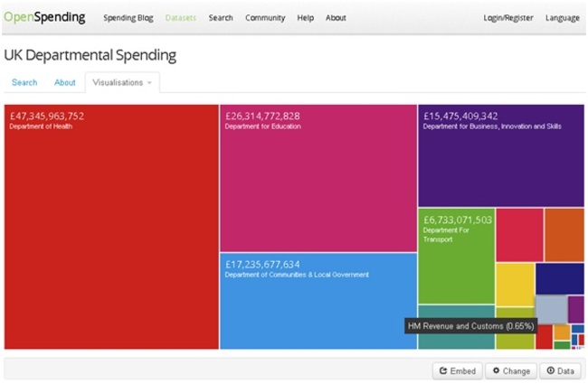Viewport: 588px width, 384px height.
Task: Select the Department for Education tile
Action: click(318, 178)
